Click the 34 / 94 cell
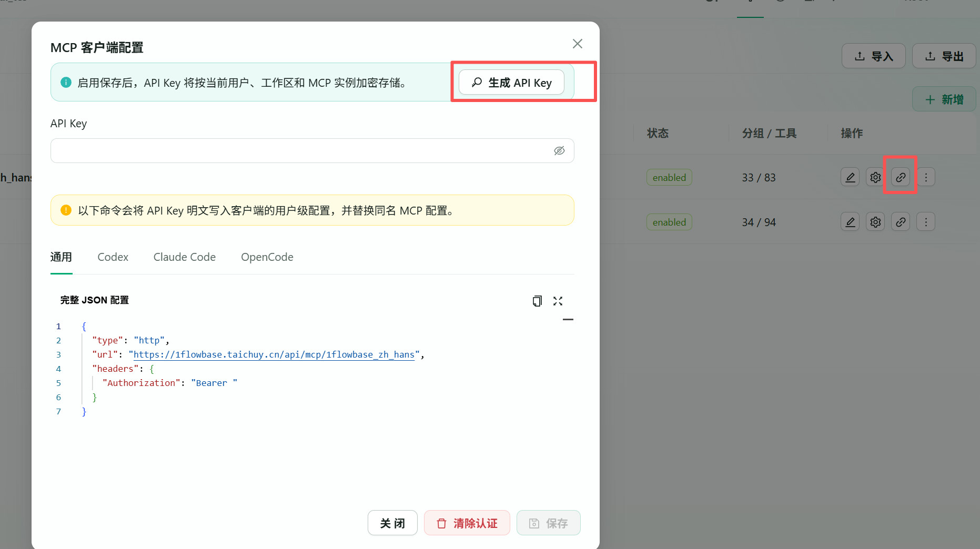 [759, 222]
